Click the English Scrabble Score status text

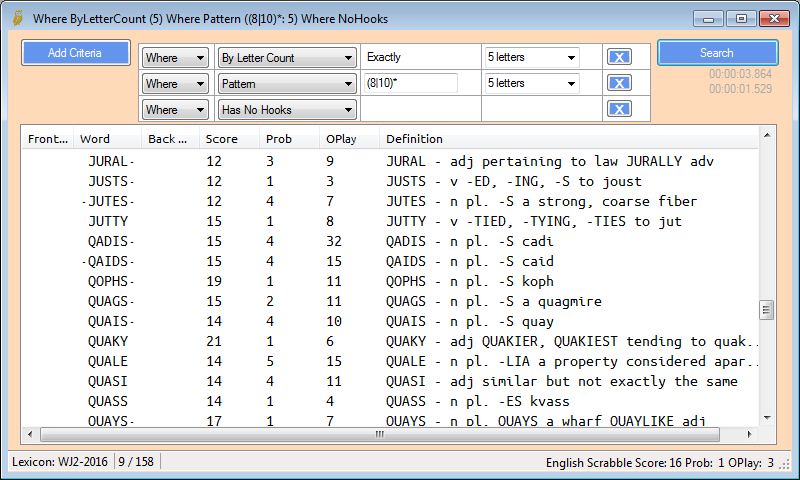coord(660,463)
